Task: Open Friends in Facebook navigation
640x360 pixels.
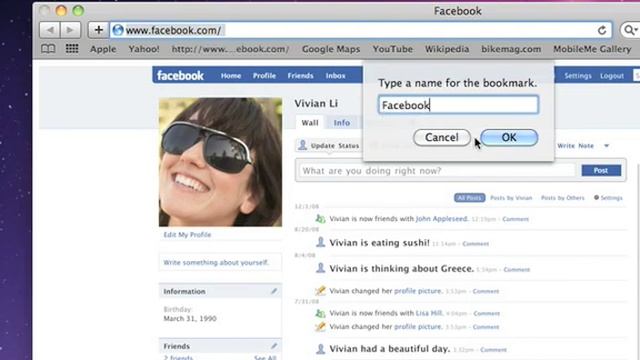Action: pyautogui.click(x=300, y=76)
